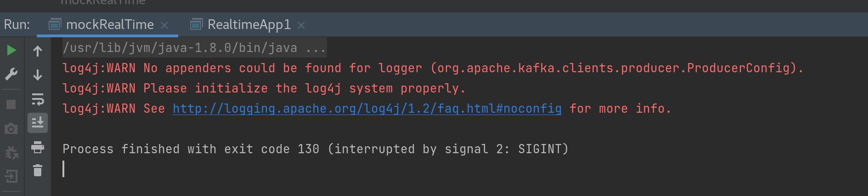Click the bug-with-gear debugger icon
The height and width of the screenshot is (196, 868).
click(11, 152)
